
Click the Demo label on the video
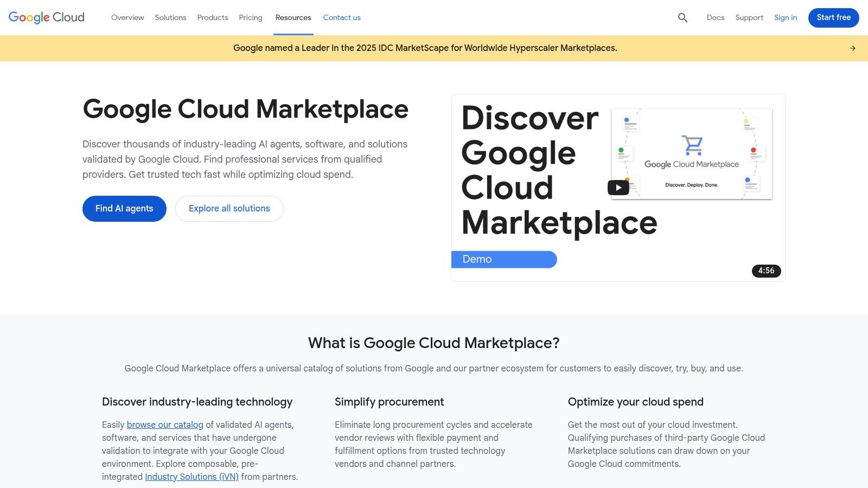click(x=477, y=259)
